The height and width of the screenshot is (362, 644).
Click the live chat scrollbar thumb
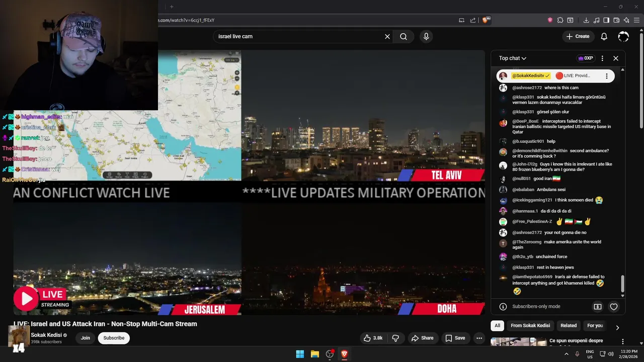point(622,284)
